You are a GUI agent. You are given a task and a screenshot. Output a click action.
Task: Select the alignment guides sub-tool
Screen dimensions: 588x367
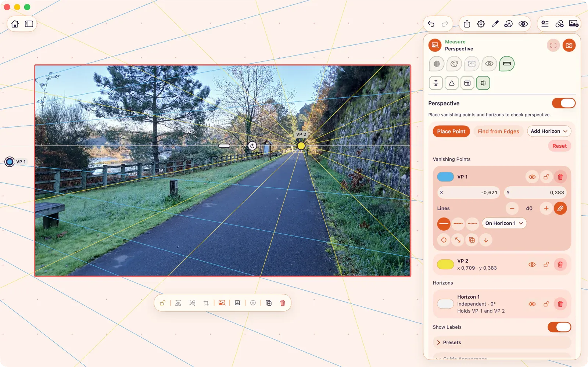pyautogui.click(x=436, y=83)
